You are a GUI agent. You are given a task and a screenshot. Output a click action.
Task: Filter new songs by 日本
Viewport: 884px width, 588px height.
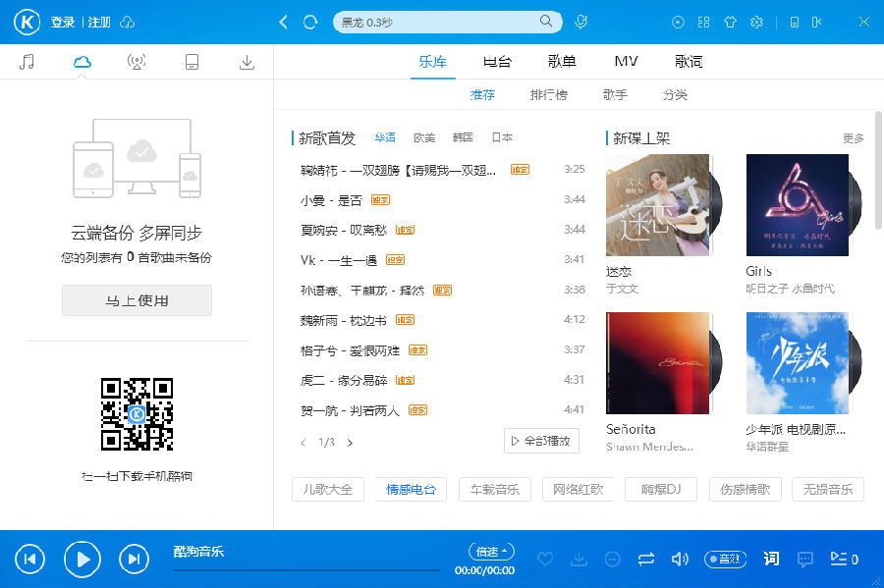[x=502, y=137]
